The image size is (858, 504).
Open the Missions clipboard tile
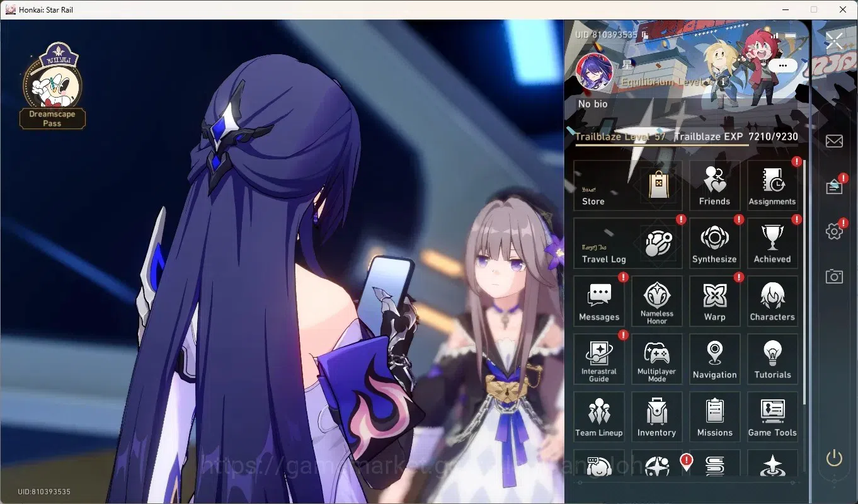[714, 417]
